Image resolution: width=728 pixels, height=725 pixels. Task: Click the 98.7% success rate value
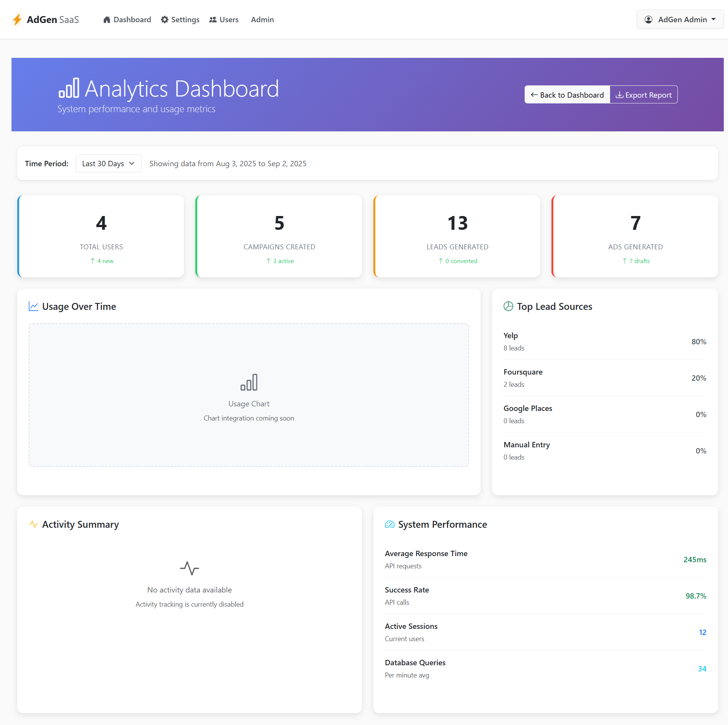point(696,596)
